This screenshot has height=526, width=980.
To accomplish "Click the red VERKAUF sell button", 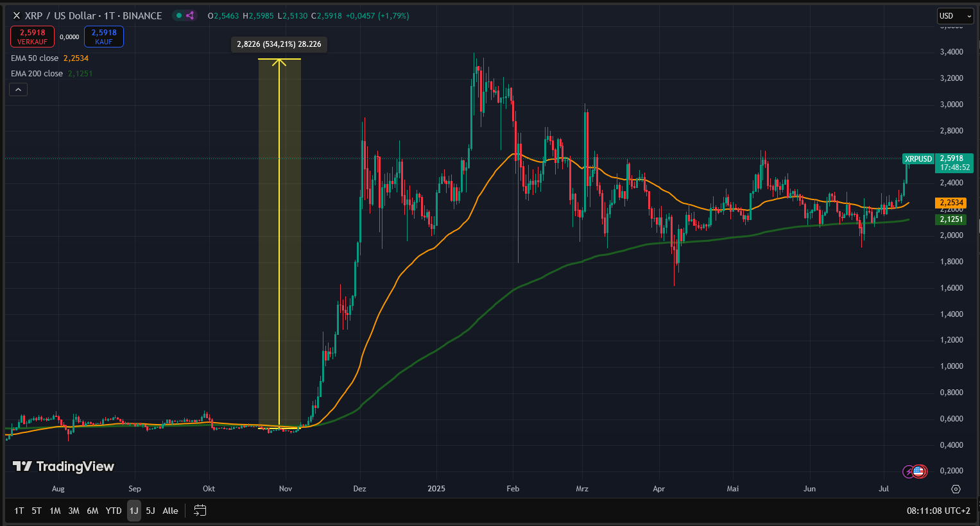I will pyautogui.click(x=32, y=37).
